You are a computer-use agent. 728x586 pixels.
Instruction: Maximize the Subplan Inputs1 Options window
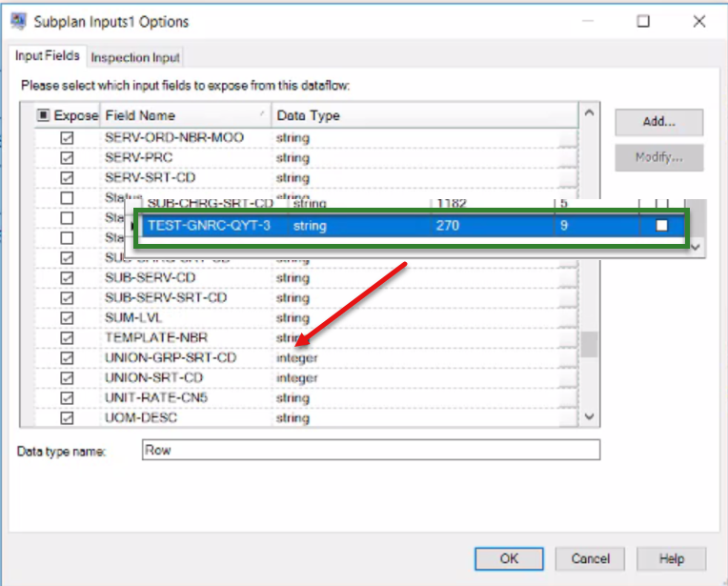643,21
